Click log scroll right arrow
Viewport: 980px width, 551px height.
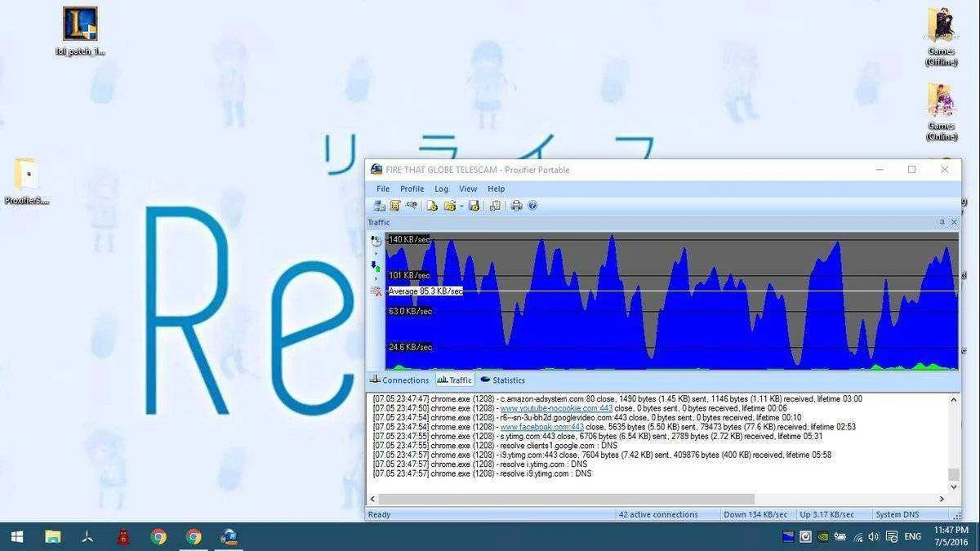coord(942,499)
